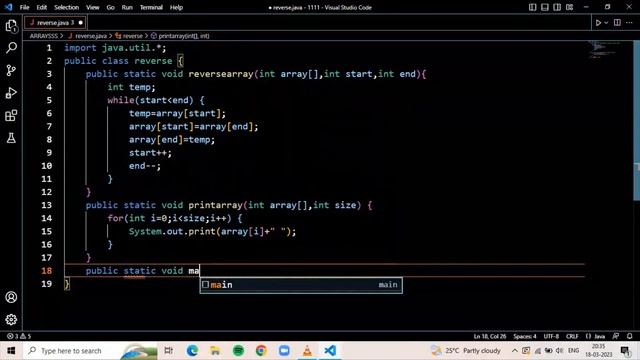Select 'main' from the autocomplete suggestion list

(301, 284)
